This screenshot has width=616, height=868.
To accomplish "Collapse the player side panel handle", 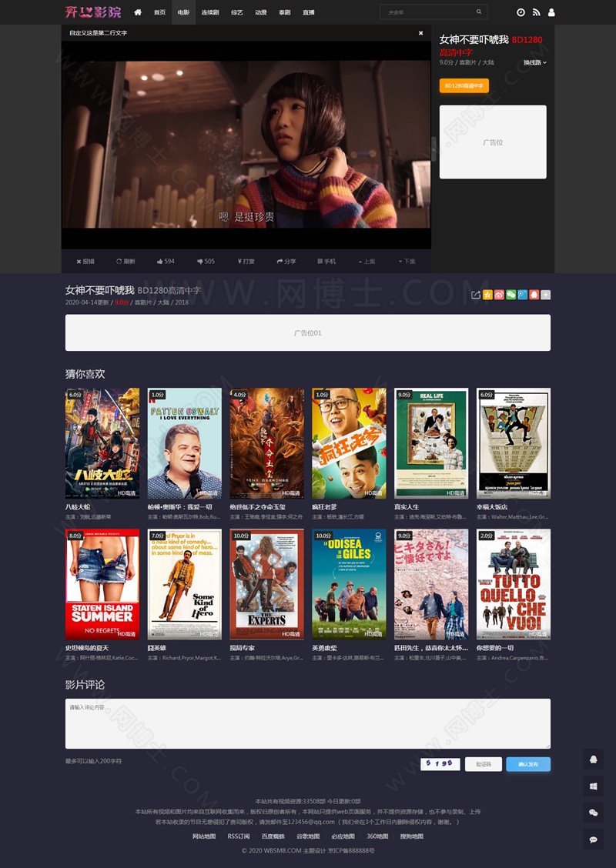I will 434,149.
